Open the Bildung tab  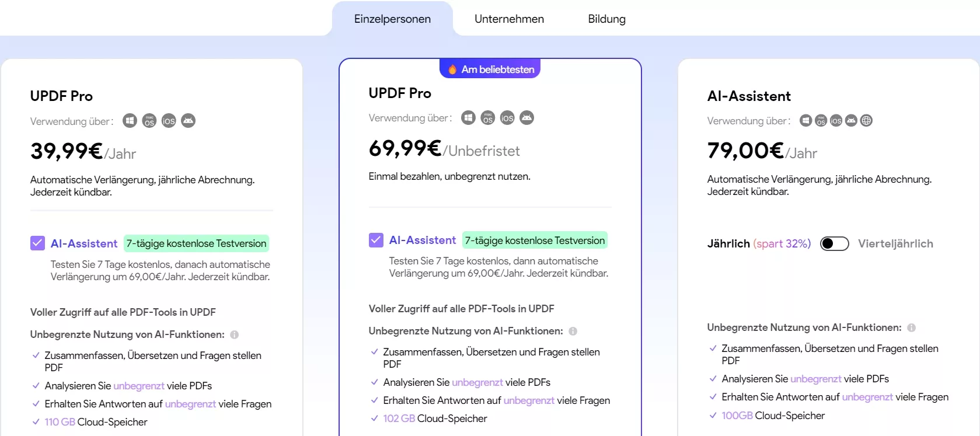[606, 19]
